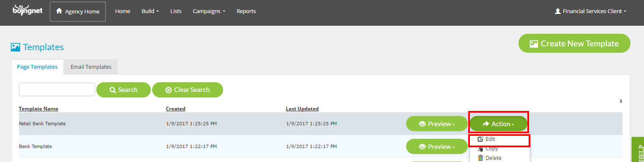Viewport: 644px width, 162px height.
Task: Click the trash icon beside Delete
Action: point(480,158)
